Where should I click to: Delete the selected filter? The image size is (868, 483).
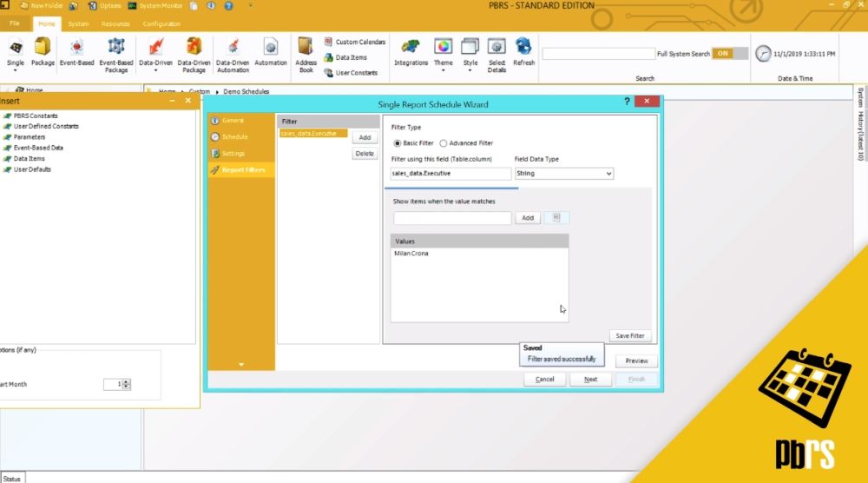(365, 154)
